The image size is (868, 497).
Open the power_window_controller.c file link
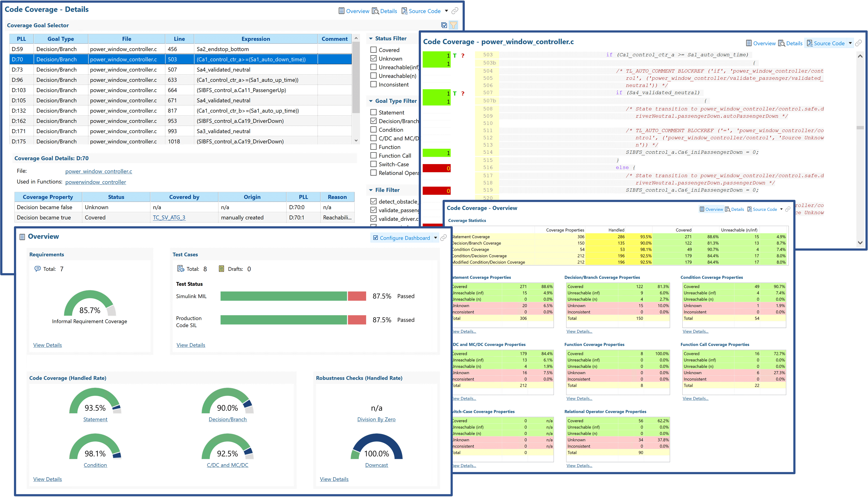coord(99,171)
